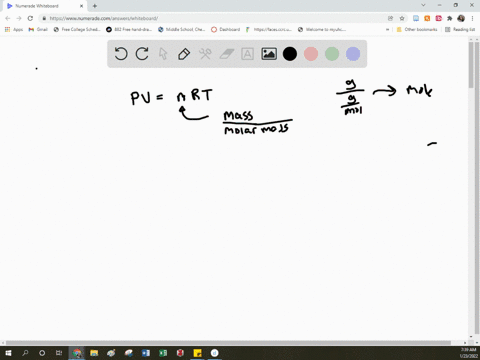480x360 pixels.
Task: Open the Chrome profile avatar
Action: [461, 18]
